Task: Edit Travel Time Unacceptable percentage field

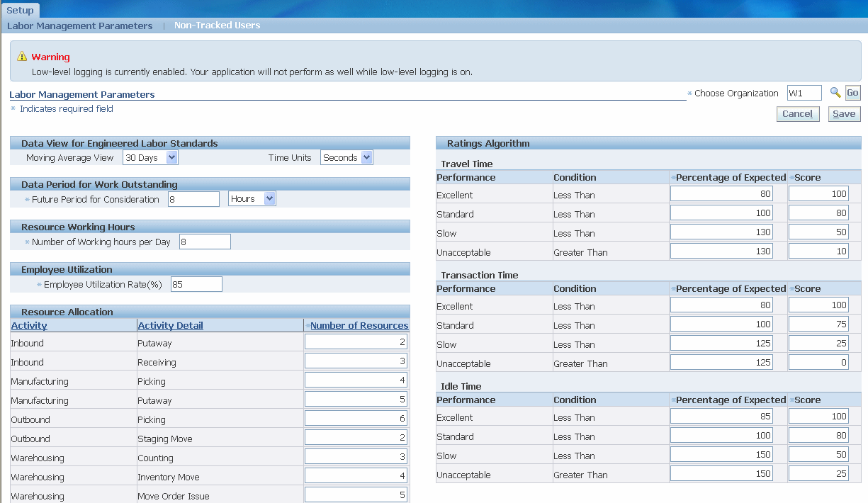Action: (x=721, y=252)
